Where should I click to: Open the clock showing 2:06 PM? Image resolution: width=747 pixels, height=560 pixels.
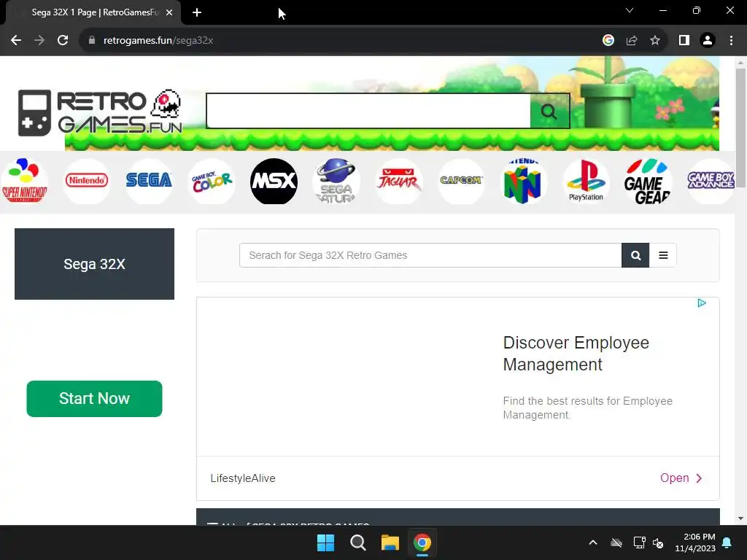(695, 542)
